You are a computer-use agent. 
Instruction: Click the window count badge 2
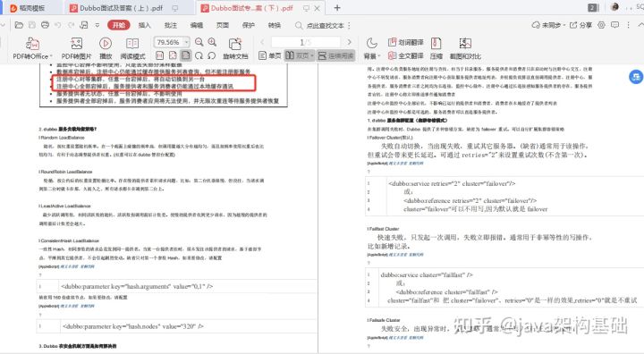(x=593, y=7)
